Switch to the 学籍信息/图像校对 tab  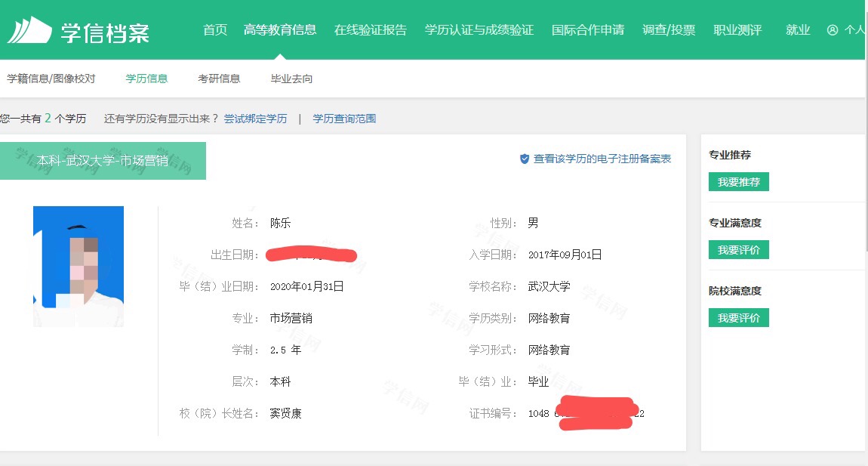(51, 78)
